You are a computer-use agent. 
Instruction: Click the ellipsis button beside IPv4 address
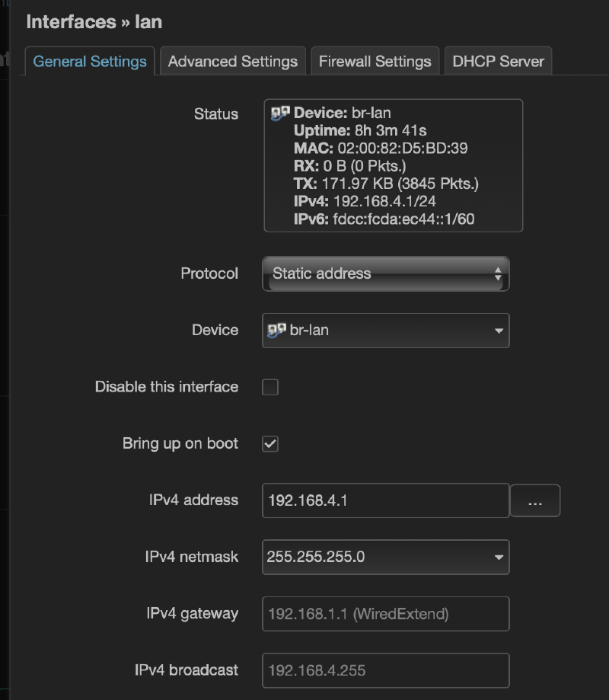pyautogui.click(x=535, y=500)
